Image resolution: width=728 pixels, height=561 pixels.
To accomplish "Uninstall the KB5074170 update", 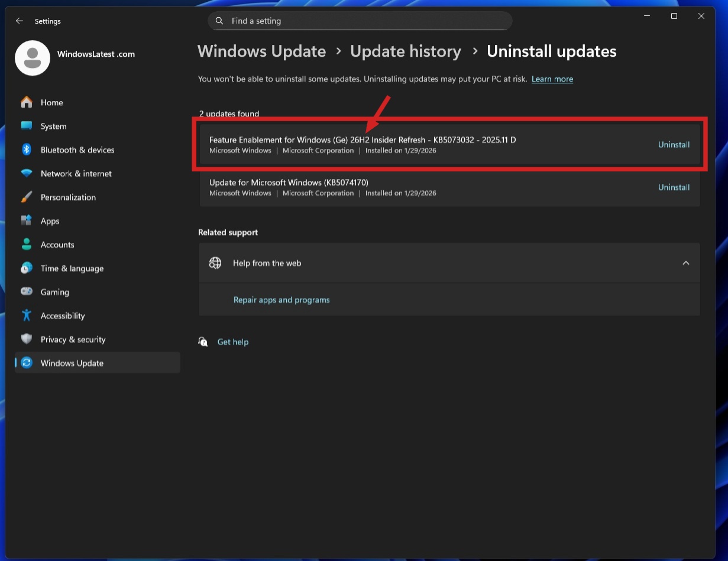I will pyautogui.click(x=674, y=187).
